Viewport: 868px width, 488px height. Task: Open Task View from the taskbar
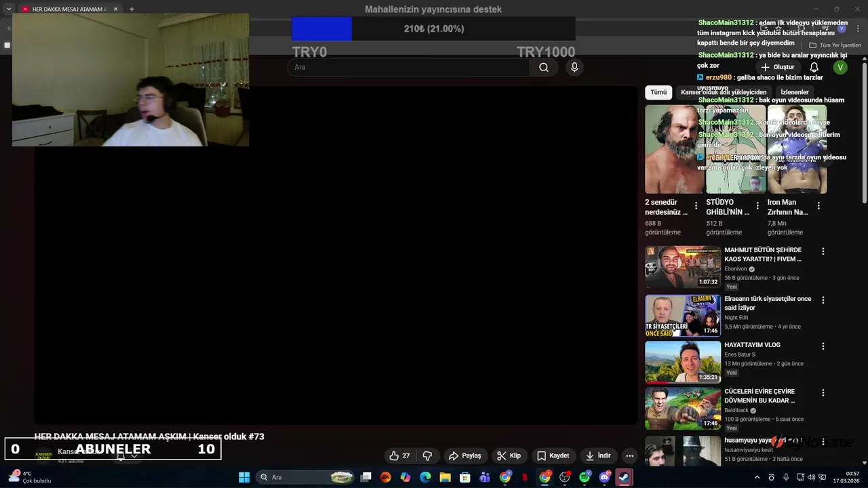(366, 477)
